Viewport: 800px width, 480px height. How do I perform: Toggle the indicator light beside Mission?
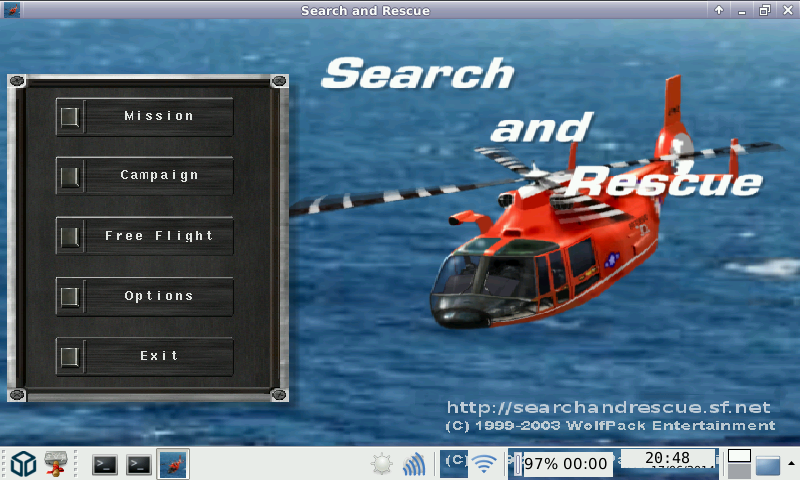point(69,117)
